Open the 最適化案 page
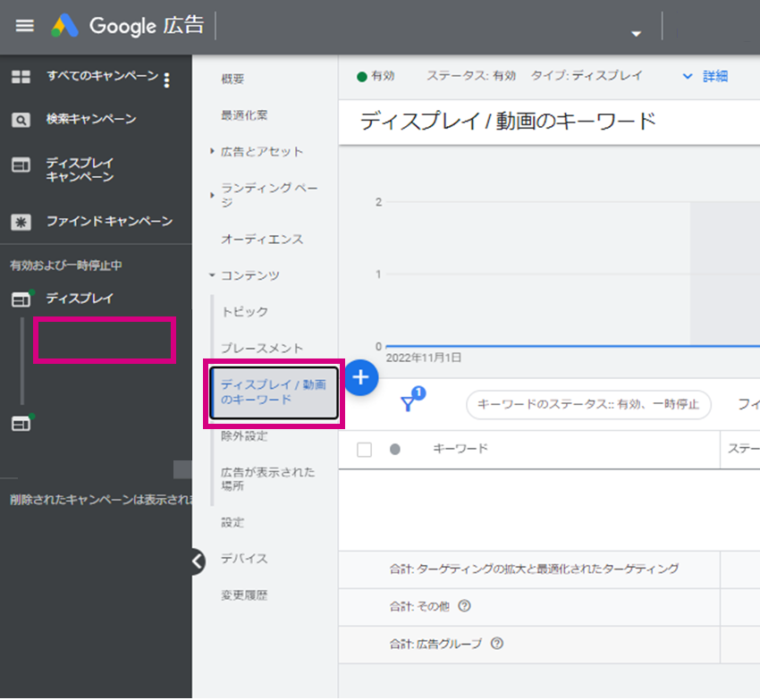The width and height of the screenshot is (760, 700). (x=244, y=115)
